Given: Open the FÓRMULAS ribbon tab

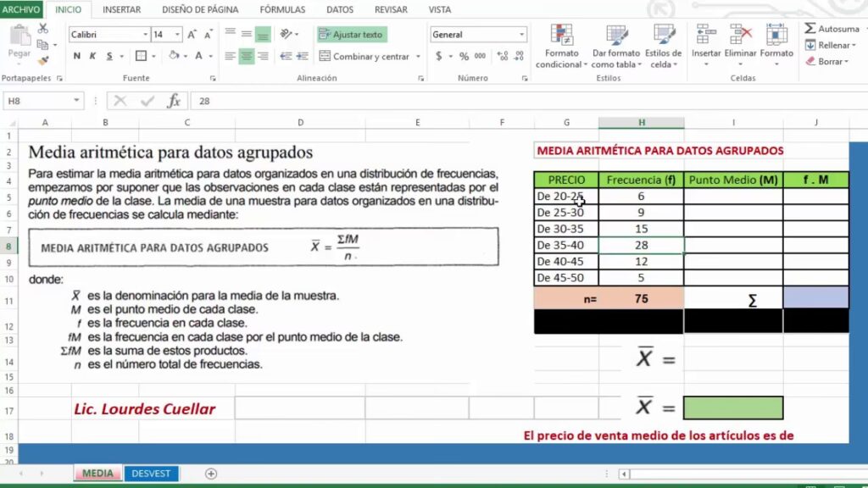Looking at the screenshot, I should point(282,9).
